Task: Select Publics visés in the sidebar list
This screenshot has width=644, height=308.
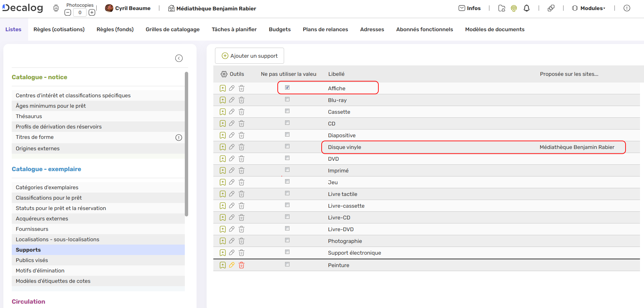Action: point(32,260)
